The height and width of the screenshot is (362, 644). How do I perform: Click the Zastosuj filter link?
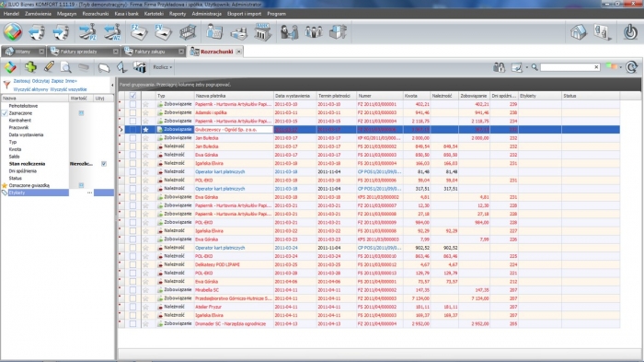[22, 81]
